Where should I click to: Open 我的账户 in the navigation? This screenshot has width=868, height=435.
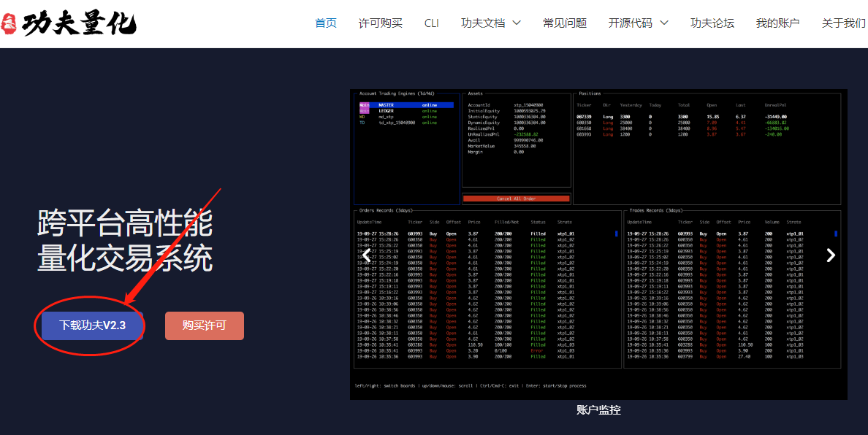778,23
